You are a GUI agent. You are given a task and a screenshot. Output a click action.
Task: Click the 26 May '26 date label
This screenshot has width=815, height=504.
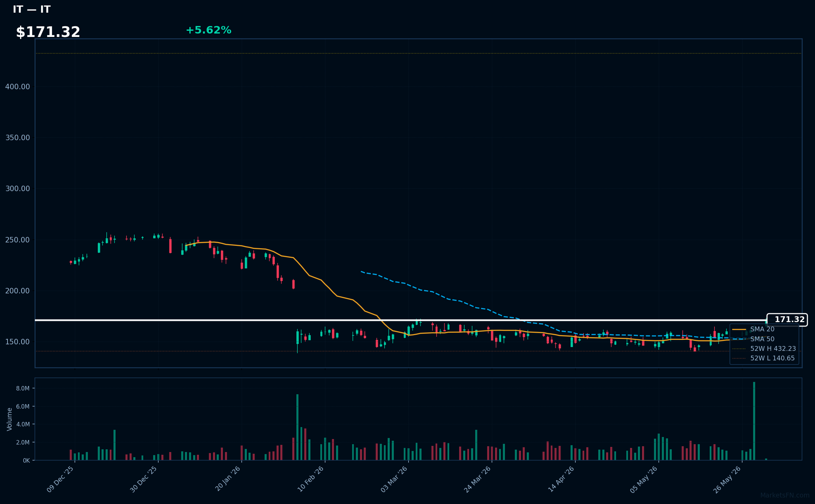tap(727, 479)
